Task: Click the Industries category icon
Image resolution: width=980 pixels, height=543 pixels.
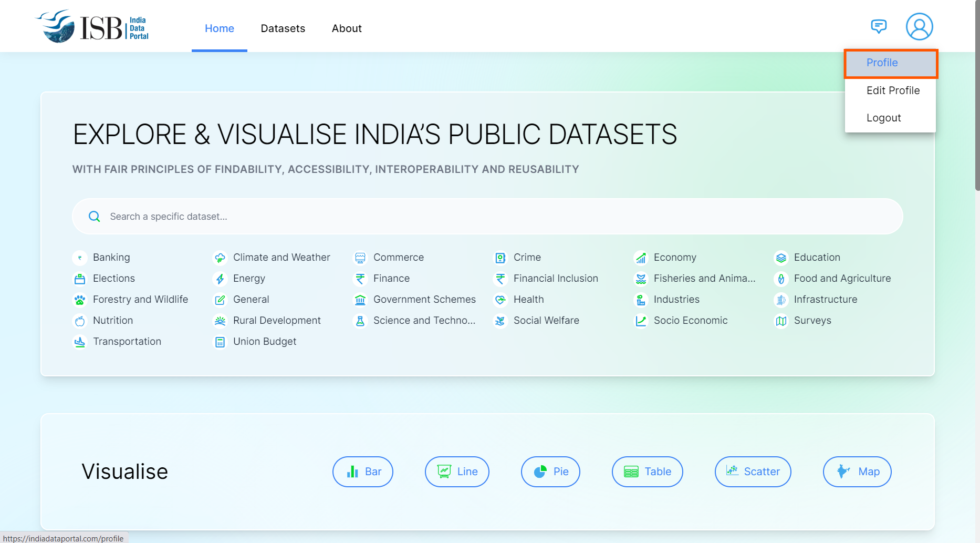Action: [x=641, y=300]
